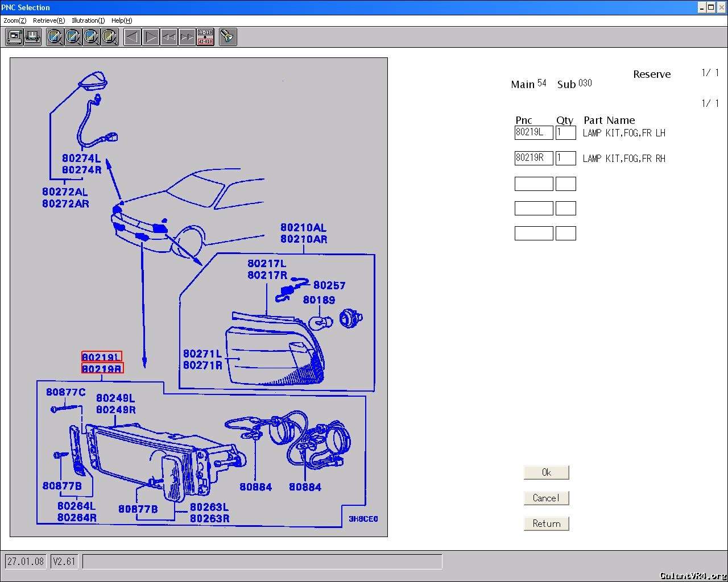Click the flashlight icon in toolbar
728x582 pixels.
[227, 37]
